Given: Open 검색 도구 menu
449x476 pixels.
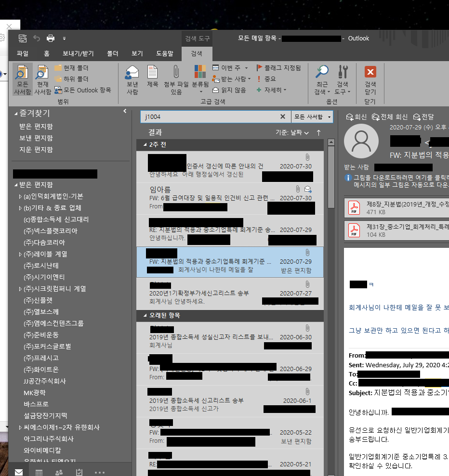Looking at the screenshot, I should [343, 80].
